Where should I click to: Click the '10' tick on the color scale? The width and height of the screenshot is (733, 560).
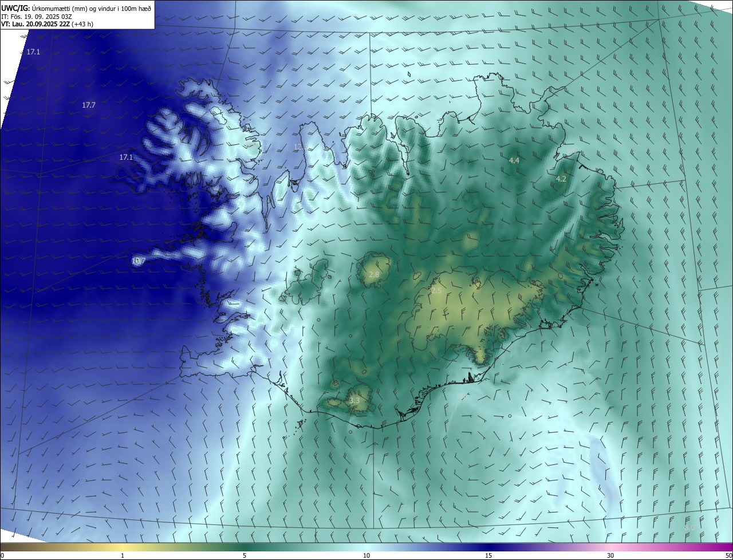[366, 555]
